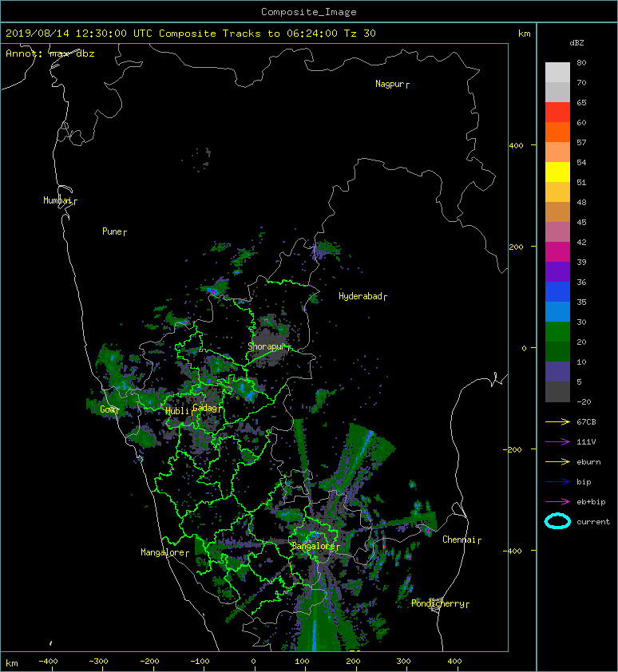The width and height of the screenshot is (618, 672).
Task: Pick the mauve pink swatch below 45 dBZ
Action: [557, 232]
